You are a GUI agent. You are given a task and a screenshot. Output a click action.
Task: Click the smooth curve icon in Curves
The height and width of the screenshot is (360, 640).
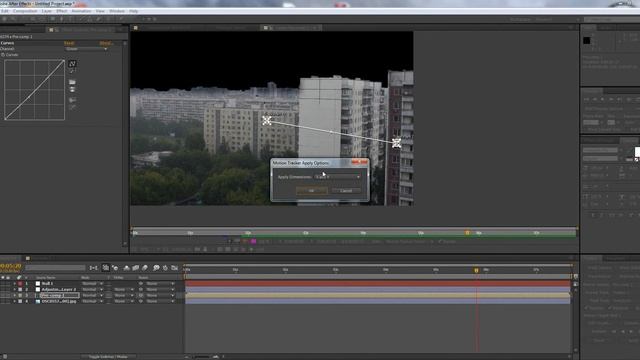[x=72, y=100]
